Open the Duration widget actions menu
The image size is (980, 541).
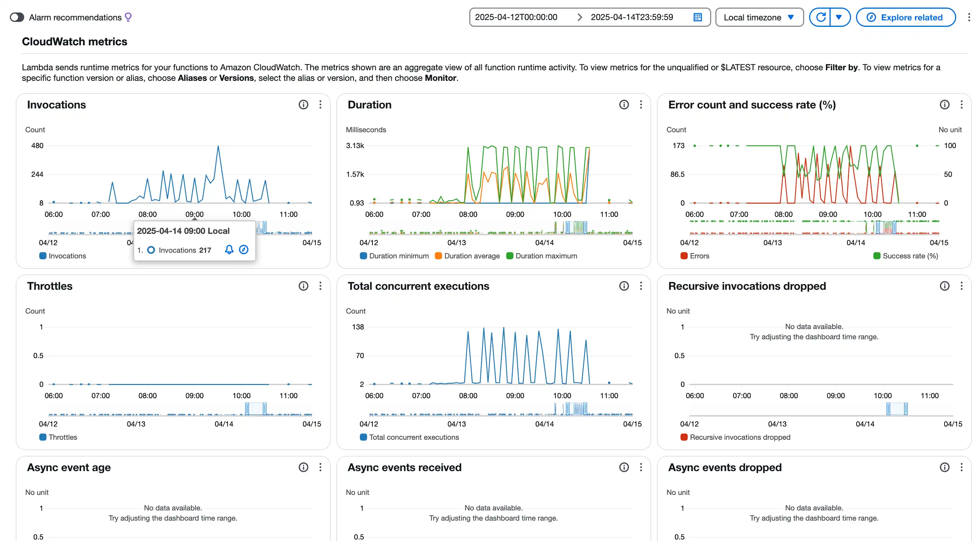pos(641,105)
